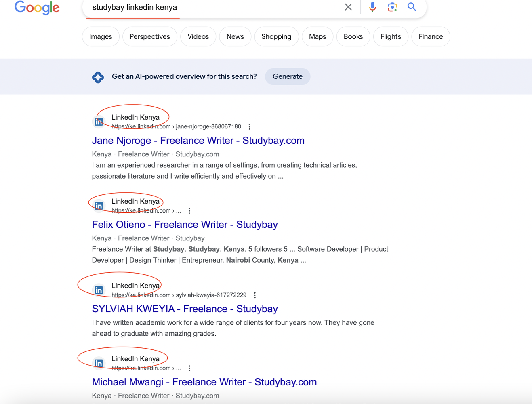Open Michael Mwangi Freelance Writer link
This screenshot has width=532, height=404.
pos(204,382)
